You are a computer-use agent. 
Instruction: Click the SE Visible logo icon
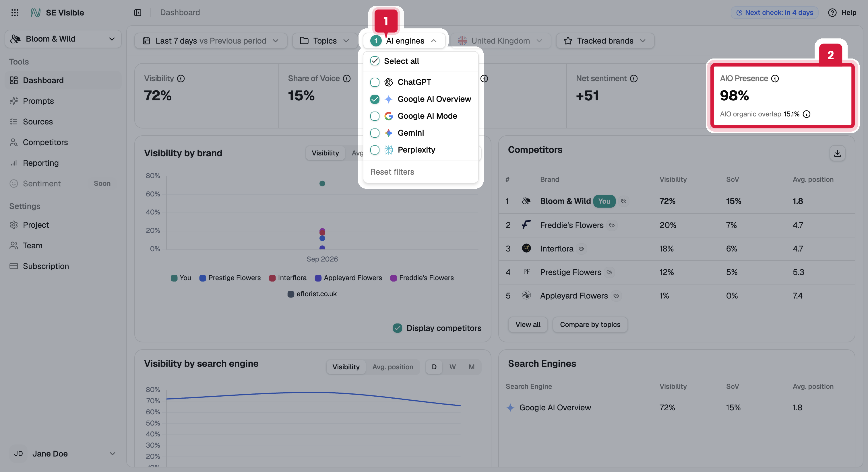(35, 12)
